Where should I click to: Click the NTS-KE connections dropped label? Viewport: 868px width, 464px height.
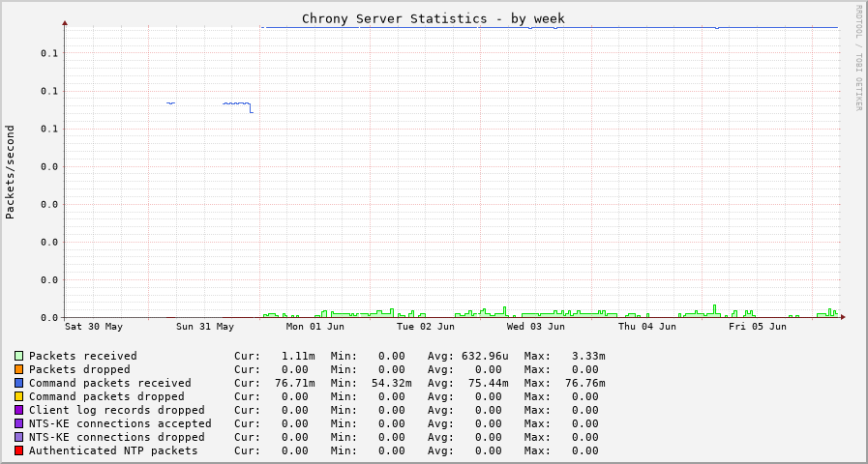[117, 437]
